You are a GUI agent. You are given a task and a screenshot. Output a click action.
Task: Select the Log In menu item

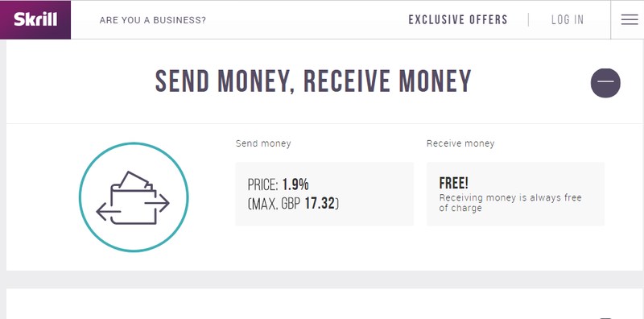click(568, 19)
